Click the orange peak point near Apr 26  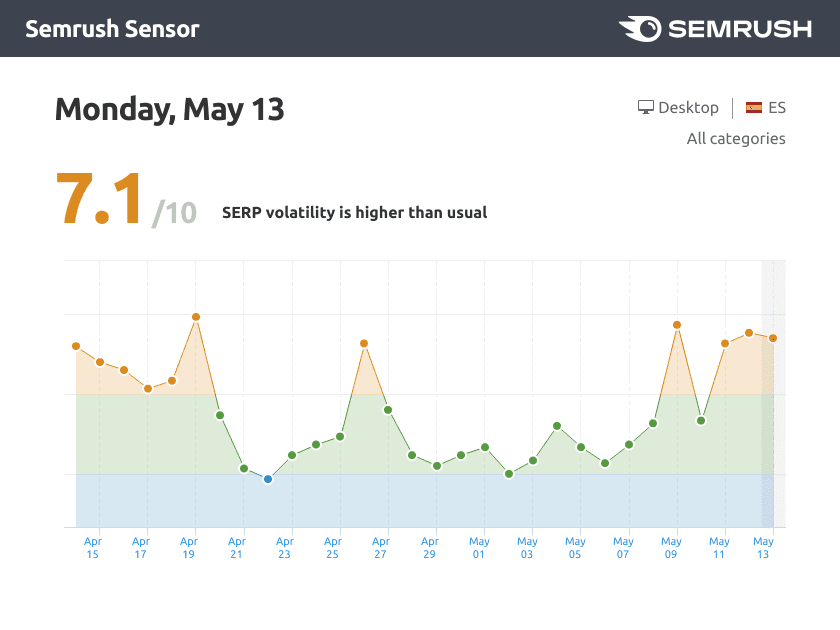click(x=364, y=343)
